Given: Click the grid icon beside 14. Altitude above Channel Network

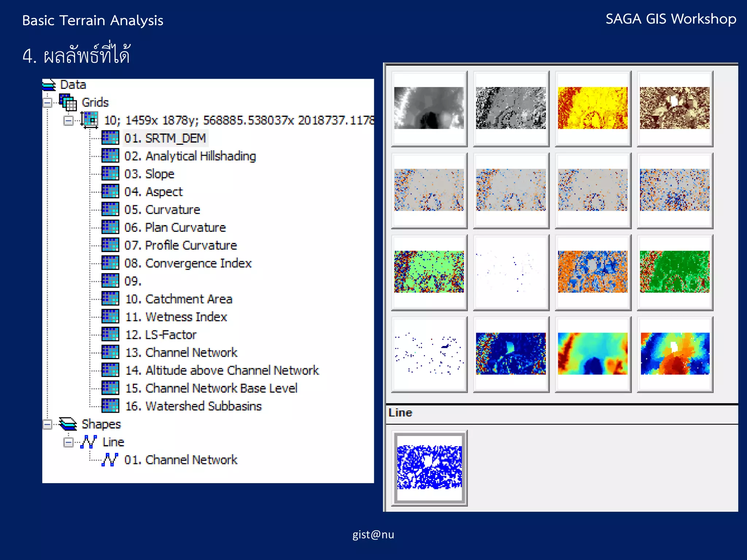Looking at the screenshot, I should (110, 370).
